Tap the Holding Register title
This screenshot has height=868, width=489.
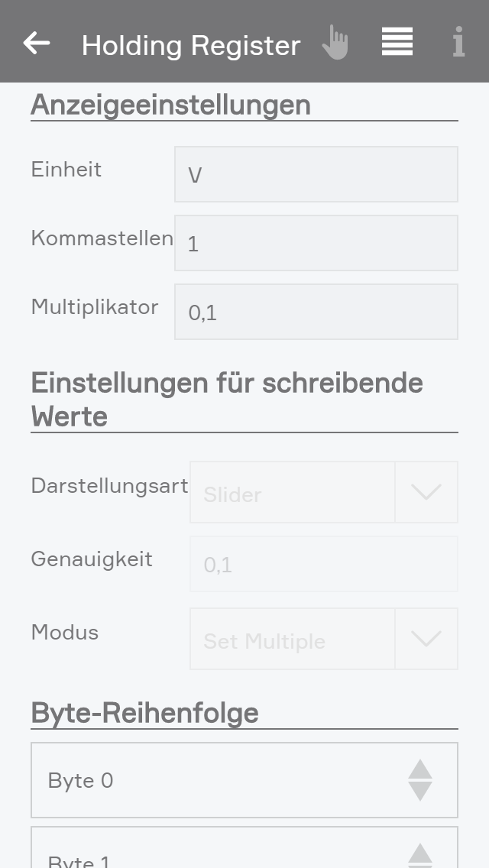(191, 45)
